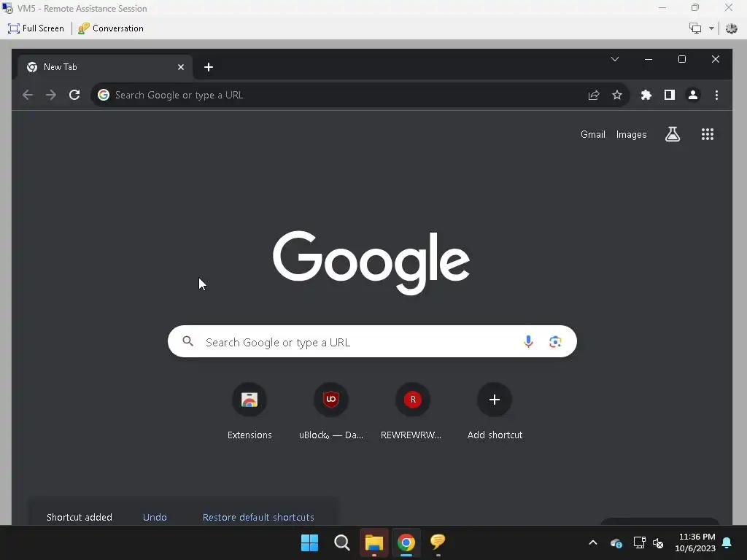The height and width of the screenshot is (560, 747).
Task: Click the Chrome back arrow
Action: [28, 95]
